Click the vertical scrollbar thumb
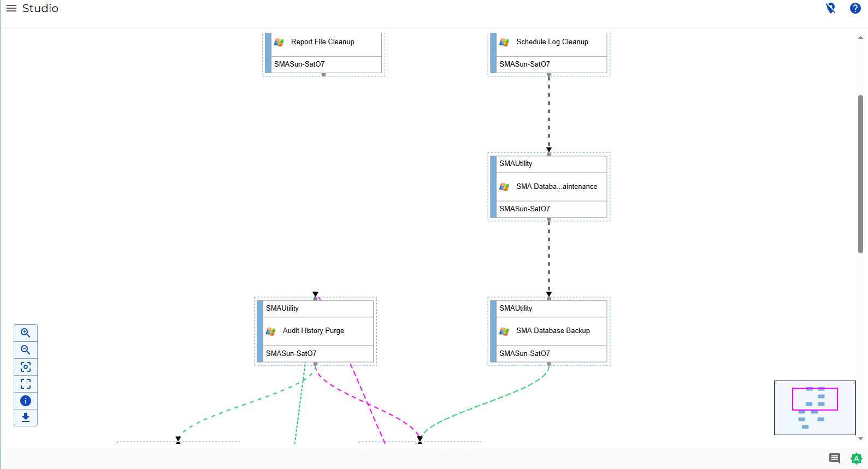Viewport: 868px width, 469px height. [x=860, y=174]
